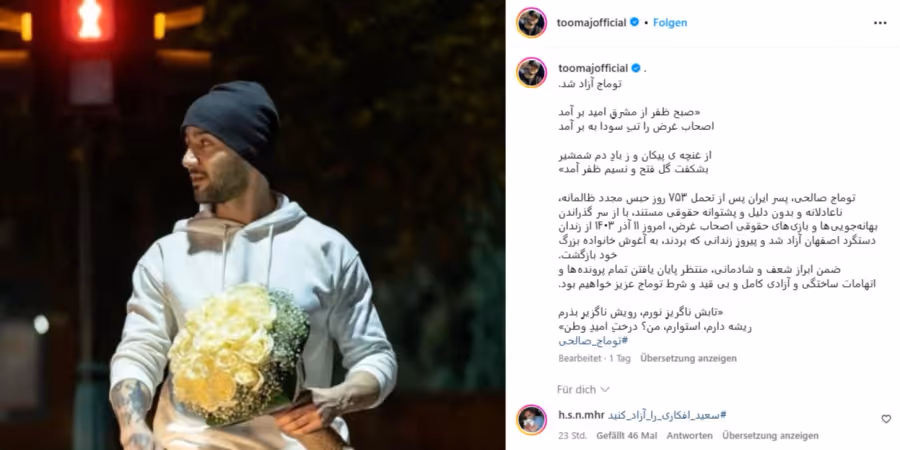Click verified badge beside caption username
This screenshot has width=900, height=450.
(x=636, y=68)
